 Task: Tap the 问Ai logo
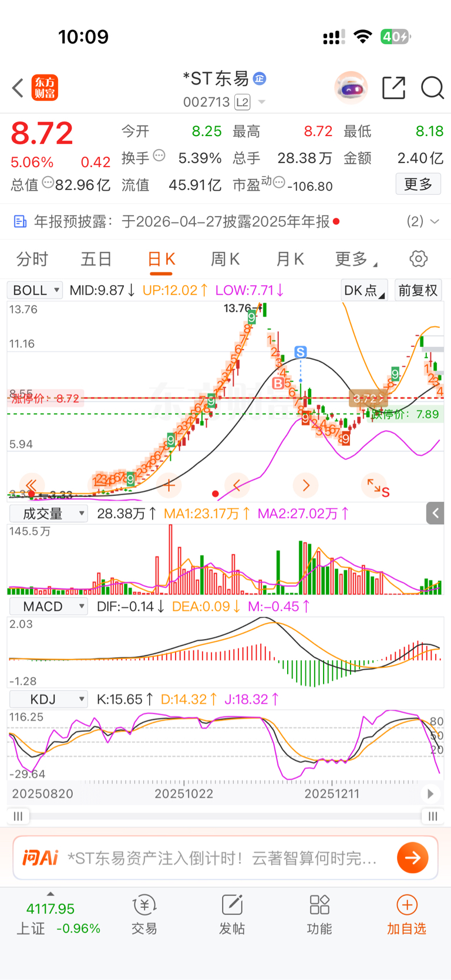[x=40, y=858]
